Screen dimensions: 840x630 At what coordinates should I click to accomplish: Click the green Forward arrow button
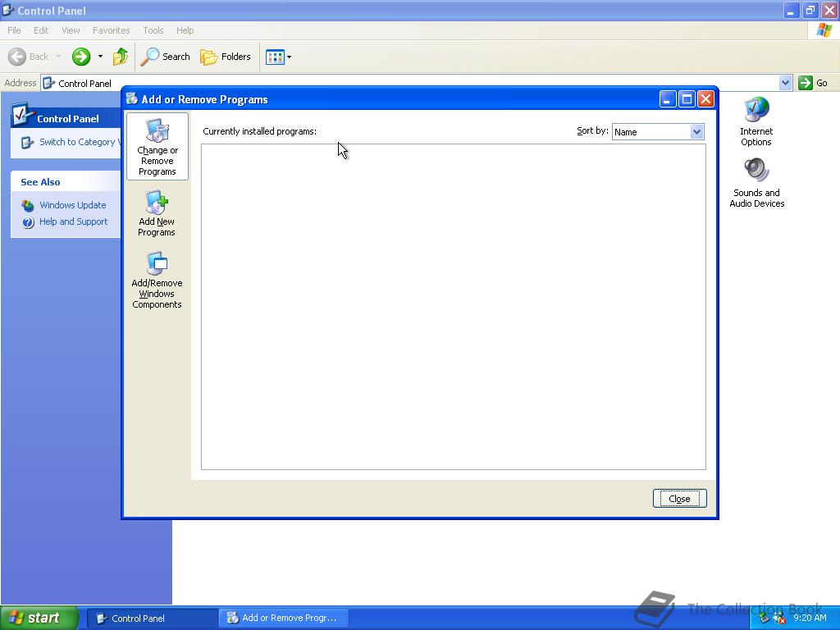[x=81, y=57]
